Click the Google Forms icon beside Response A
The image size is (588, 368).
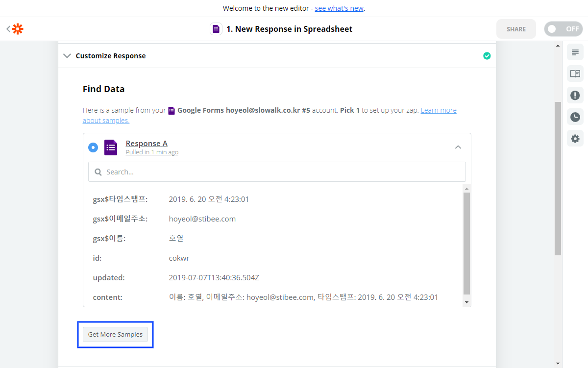click(111, 147)
